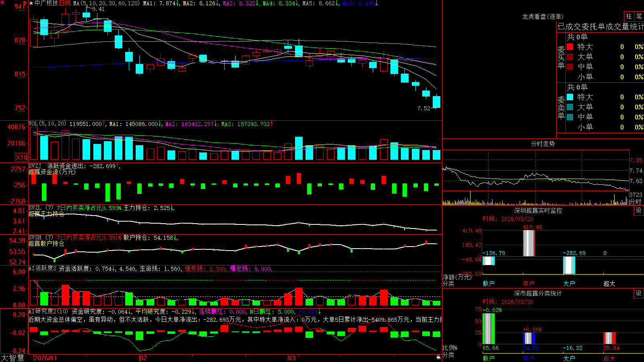The image size is (644, 362).
Task: Click the dark red 大单 buy-order swatch
Action: 570,57
